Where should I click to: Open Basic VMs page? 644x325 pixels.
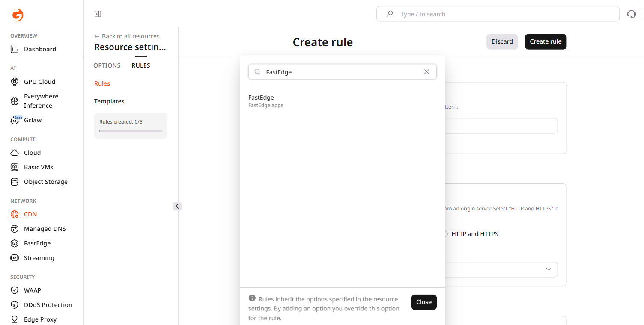point(32,167)
